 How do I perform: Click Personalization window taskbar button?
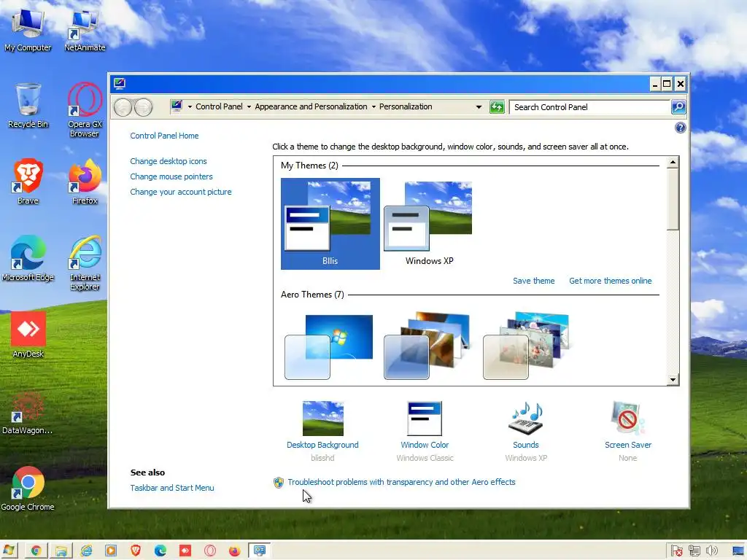(260, 551)
